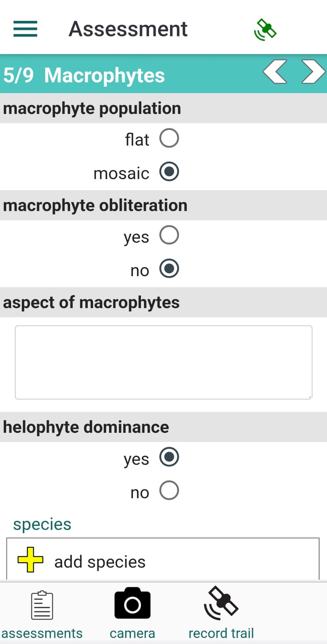Click the add species button label
This screenshot has width=327, height=644.
tap(100, 562)
